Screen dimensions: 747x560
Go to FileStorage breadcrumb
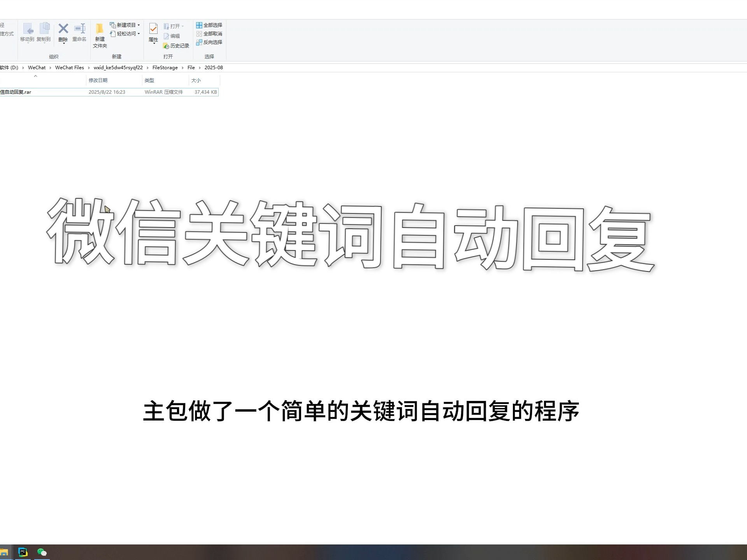[x=165, y=68]
